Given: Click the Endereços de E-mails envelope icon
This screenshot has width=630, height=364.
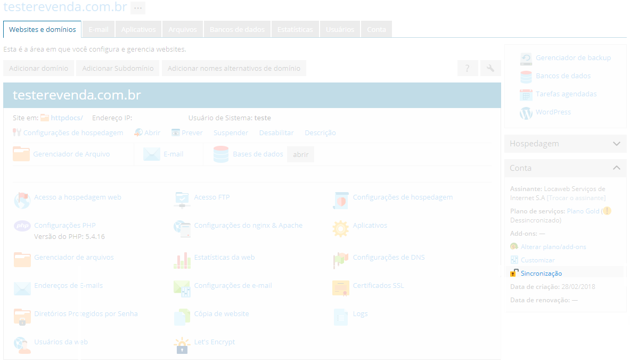Looking at the screenshot, I should point(22,288).
